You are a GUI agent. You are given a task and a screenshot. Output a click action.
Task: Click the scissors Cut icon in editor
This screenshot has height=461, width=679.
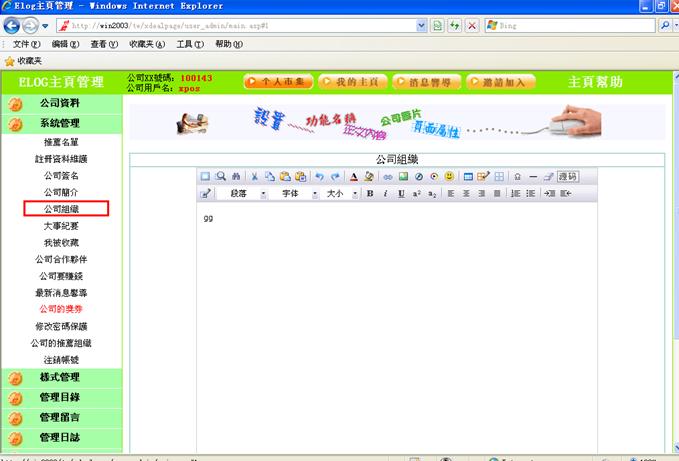pyautogui.click(x=255, y=176)
